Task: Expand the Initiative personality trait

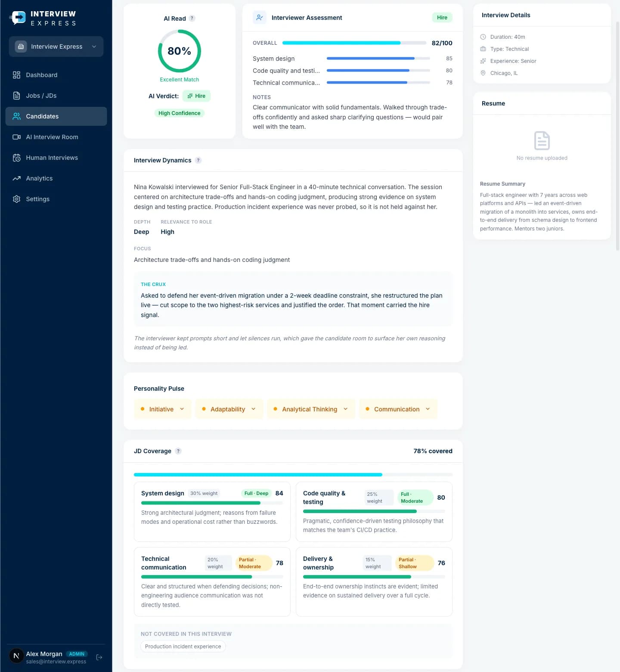Action: point(162,409)
